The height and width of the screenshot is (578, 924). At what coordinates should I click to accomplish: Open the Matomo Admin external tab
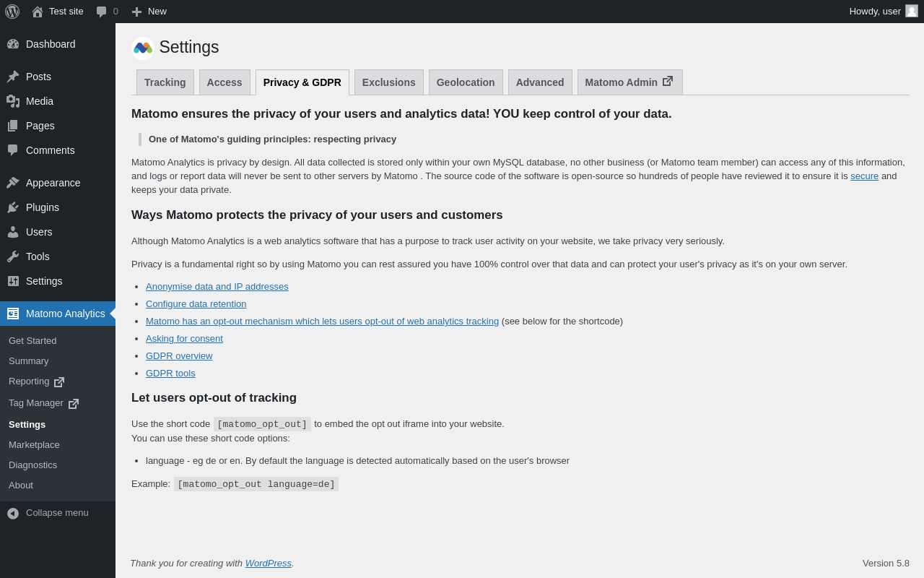(629, 82)
